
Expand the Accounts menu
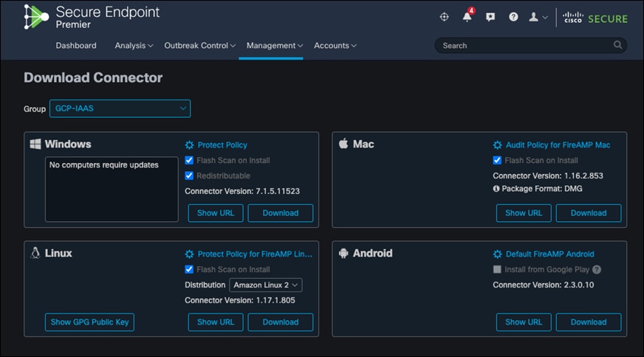tap(335, 46)
